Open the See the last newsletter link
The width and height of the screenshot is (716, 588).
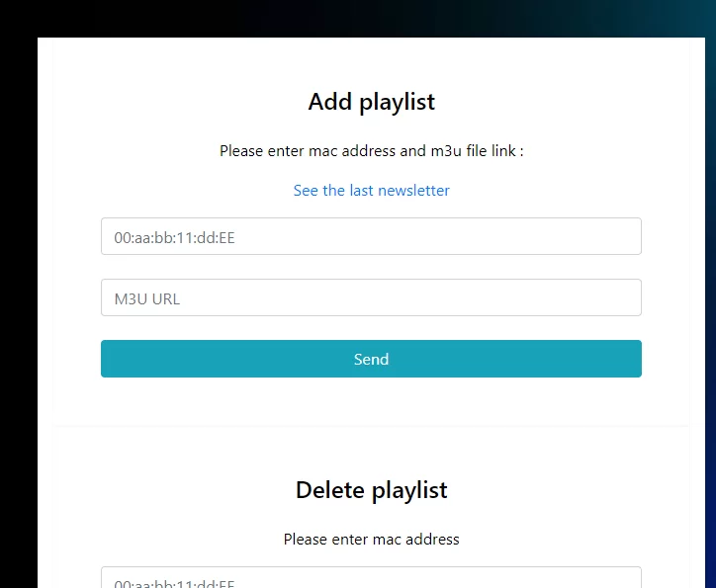pos(371,190)
